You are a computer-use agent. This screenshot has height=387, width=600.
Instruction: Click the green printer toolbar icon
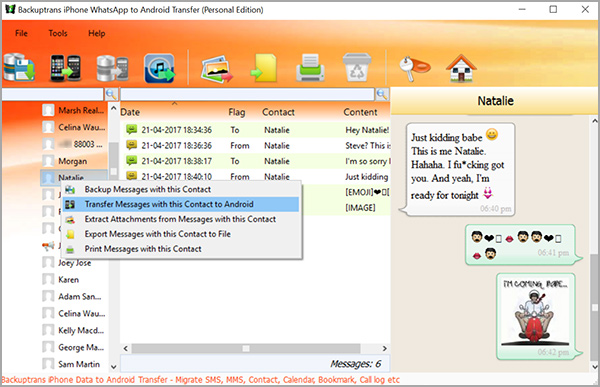point(310,68)
